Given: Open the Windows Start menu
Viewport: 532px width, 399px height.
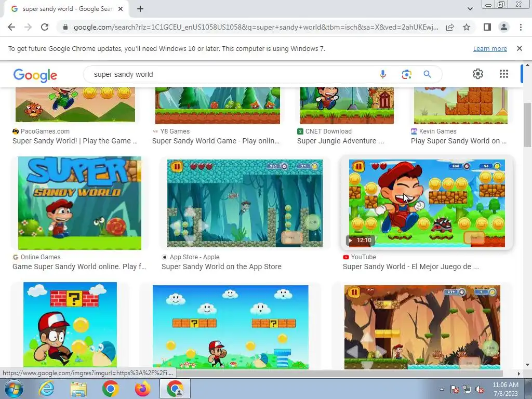Looking at the screenshot, I should click(14, 389).
